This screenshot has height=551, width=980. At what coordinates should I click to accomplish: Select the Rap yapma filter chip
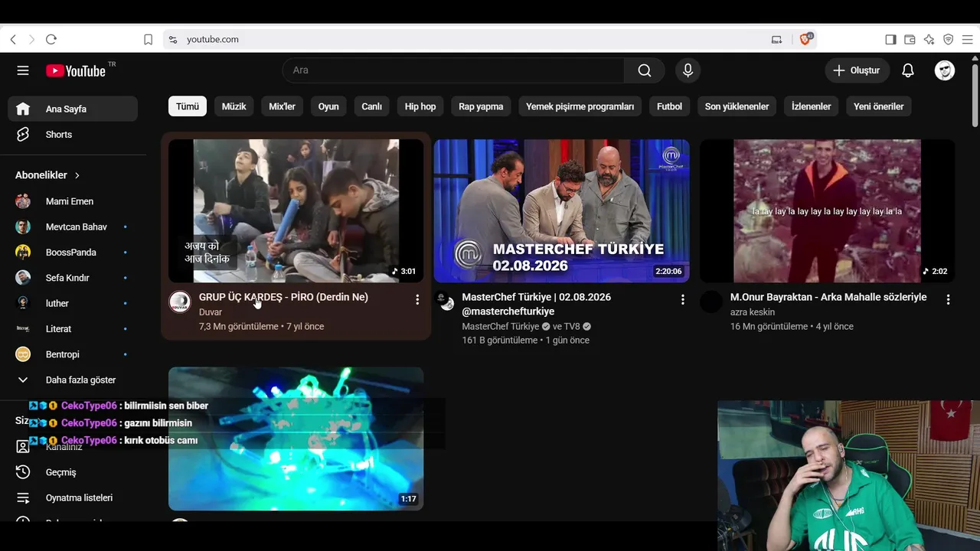point(481,106)
